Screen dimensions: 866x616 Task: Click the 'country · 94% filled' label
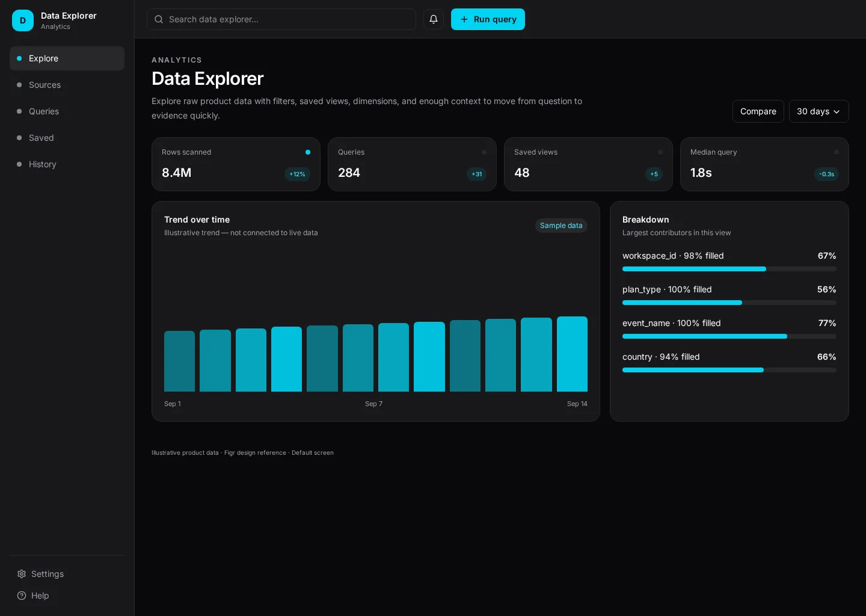pos(661,357)
